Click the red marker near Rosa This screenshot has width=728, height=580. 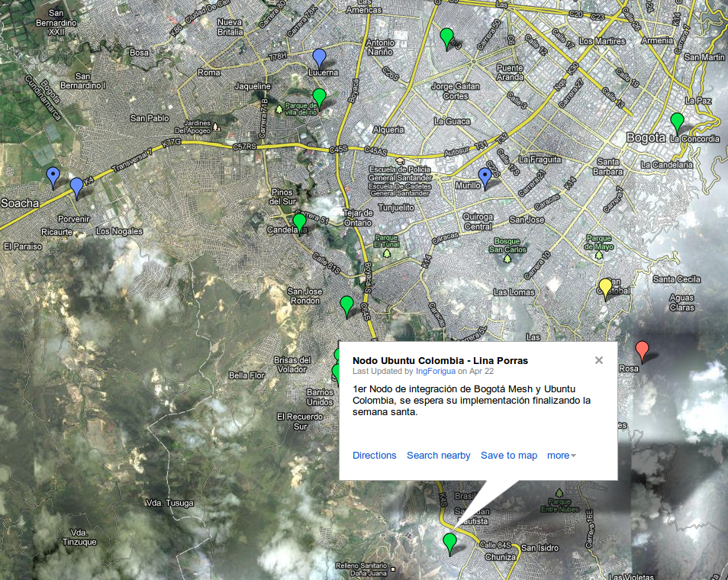point(643,351)
